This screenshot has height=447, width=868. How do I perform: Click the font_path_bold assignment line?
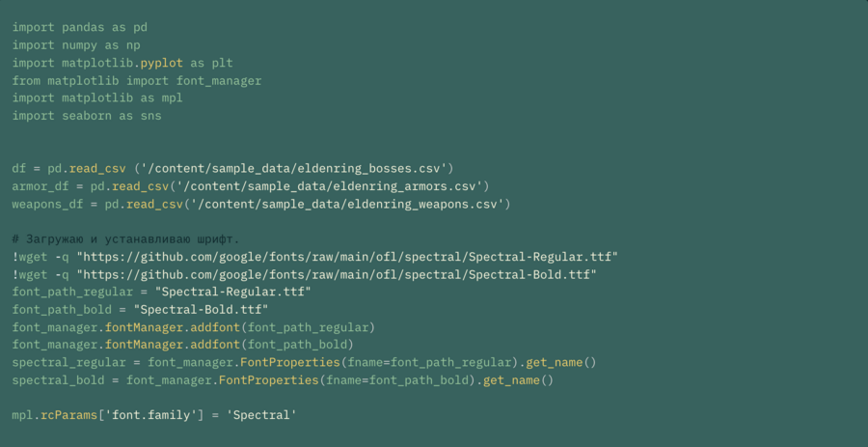[140, 310]
